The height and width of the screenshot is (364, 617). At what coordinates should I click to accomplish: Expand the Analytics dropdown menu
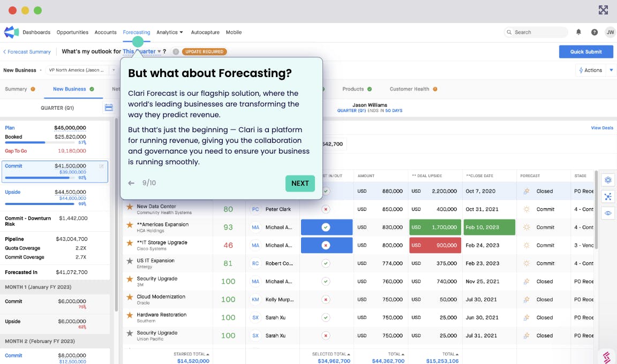click(170, 32)
